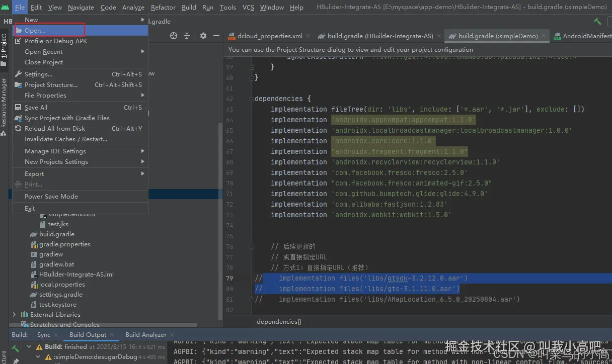Select local.properties in project tree
The image size is (612, 364).
click(x=62, y=284)
